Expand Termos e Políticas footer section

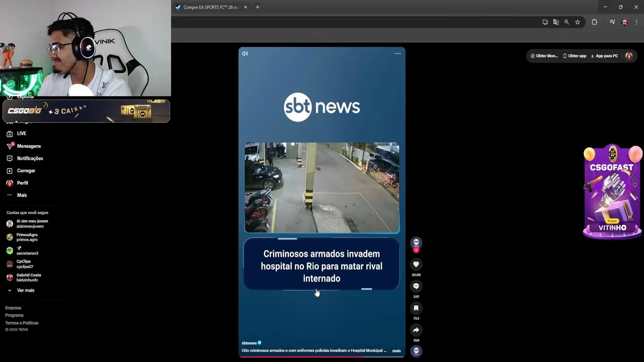tap(22, 323)
